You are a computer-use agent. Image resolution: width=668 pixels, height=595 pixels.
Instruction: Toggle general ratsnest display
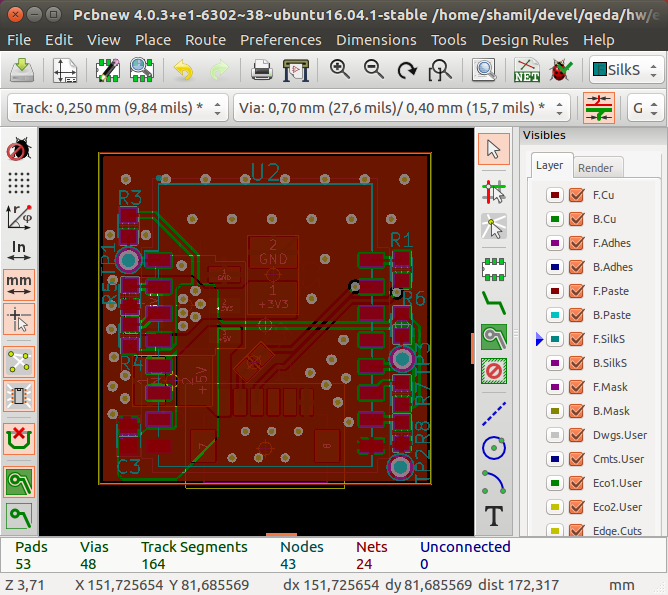[x=19, y=362]
